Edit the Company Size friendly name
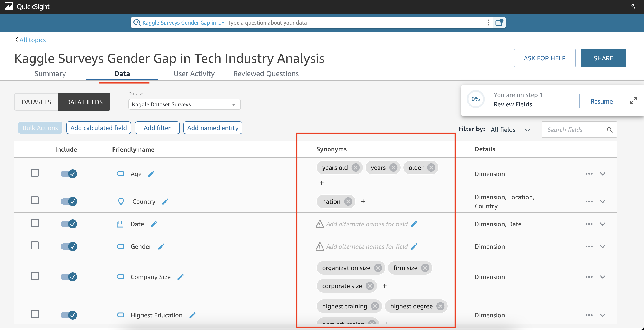This screenshot has height=330, width=644. pyautogui.click(x=180, y=277)
